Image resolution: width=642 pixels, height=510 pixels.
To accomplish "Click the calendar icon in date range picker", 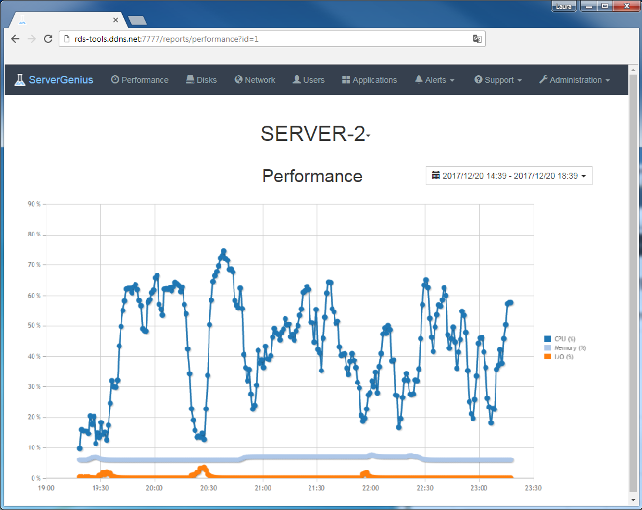I will click(x=435, y=175).
